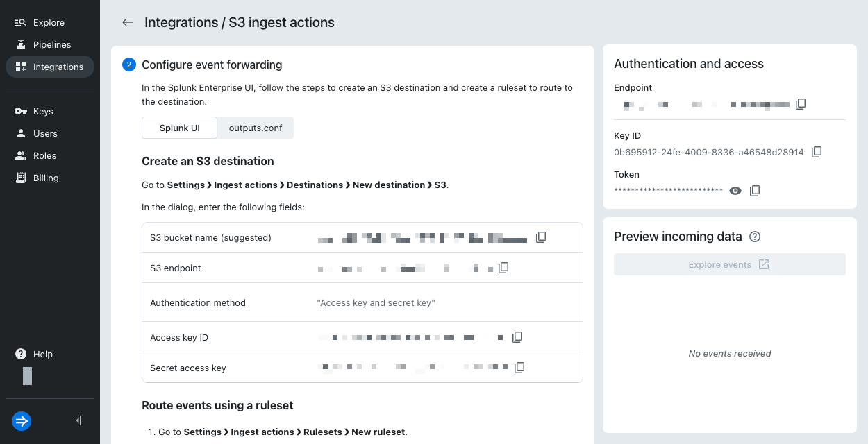Open Help in the sidebar
Screen dimensions: 868x444
[x=50, y=354]
